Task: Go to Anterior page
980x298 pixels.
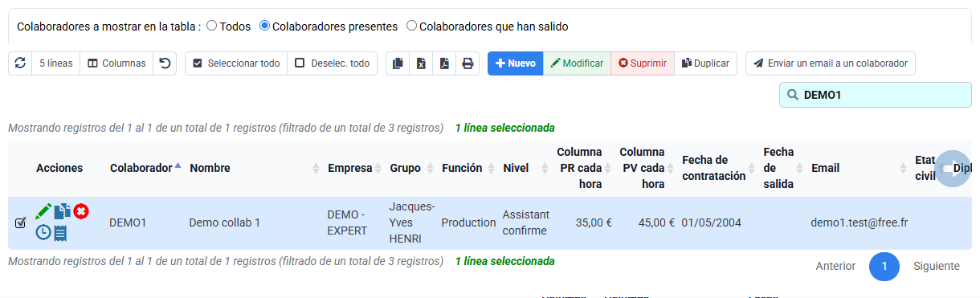Action: tap(835, 266)
